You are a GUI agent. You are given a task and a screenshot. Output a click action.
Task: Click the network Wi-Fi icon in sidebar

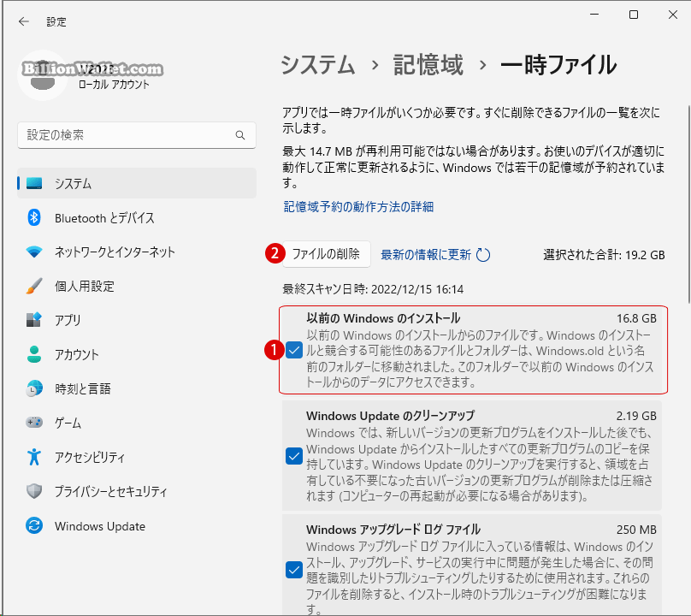34,252
